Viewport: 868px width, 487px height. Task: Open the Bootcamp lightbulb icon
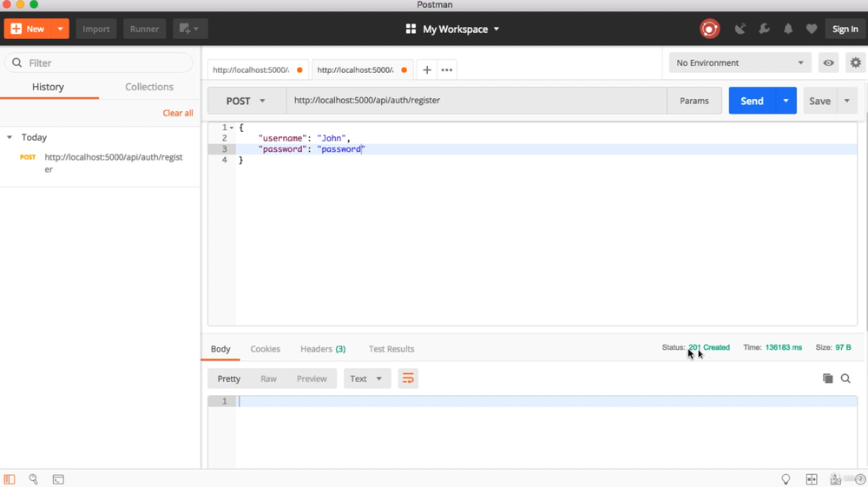point(786,479)
